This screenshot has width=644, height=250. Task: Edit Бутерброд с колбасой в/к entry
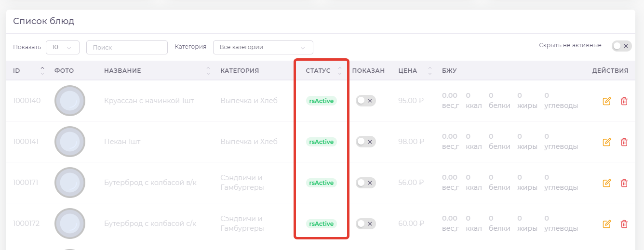pyautogui.click(x=606, y=183)
